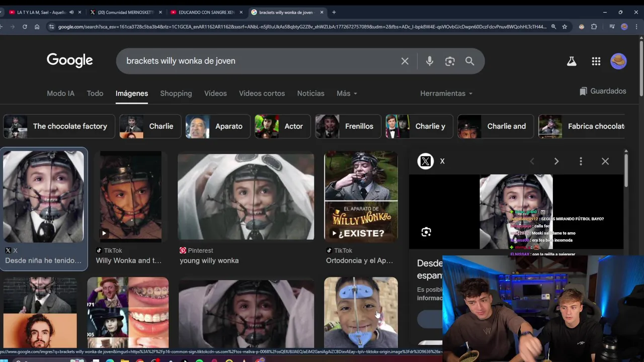Open the Google account avatar
Screen dimensions: 644x362
pos(618,61)
